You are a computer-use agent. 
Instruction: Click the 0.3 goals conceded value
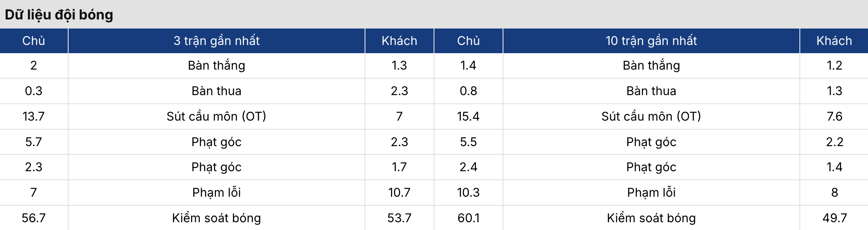click(x=34, y=91)
